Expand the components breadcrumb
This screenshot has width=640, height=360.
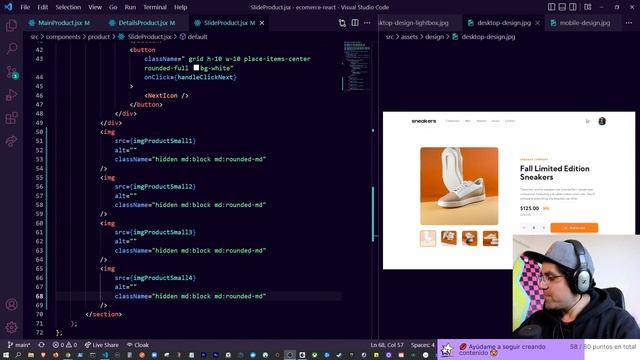63,37
